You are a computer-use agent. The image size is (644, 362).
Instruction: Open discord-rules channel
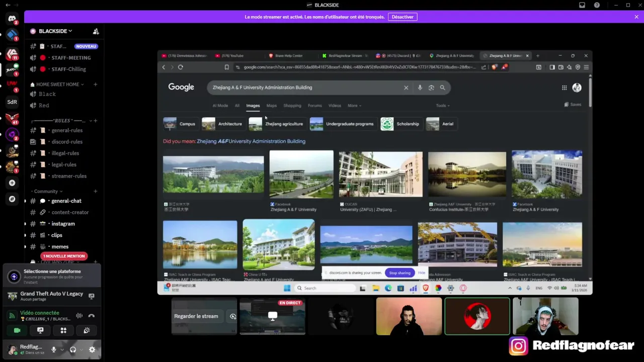65,142
